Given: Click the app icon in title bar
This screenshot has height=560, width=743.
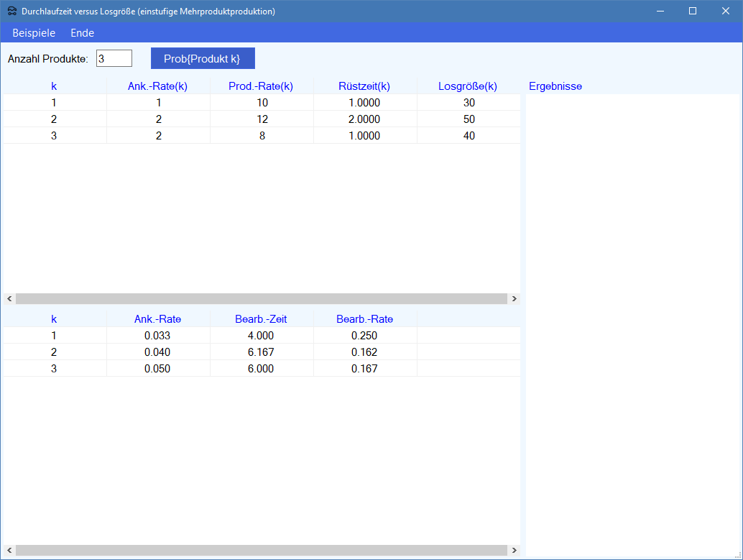Looking at the screenshot, I should click(x=11, y=12).
